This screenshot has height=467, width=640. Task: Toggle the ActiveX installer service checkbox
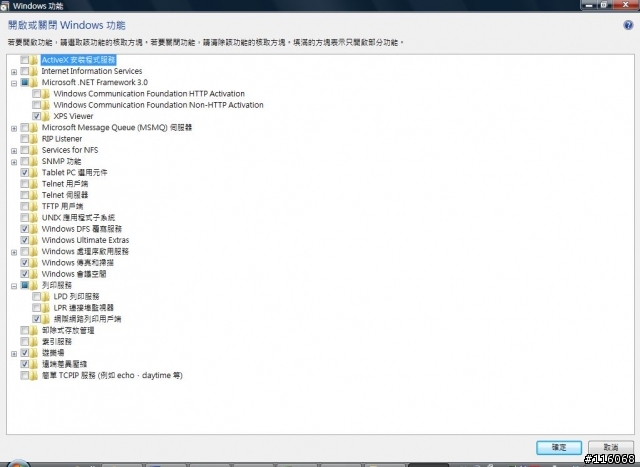(24, 60)
